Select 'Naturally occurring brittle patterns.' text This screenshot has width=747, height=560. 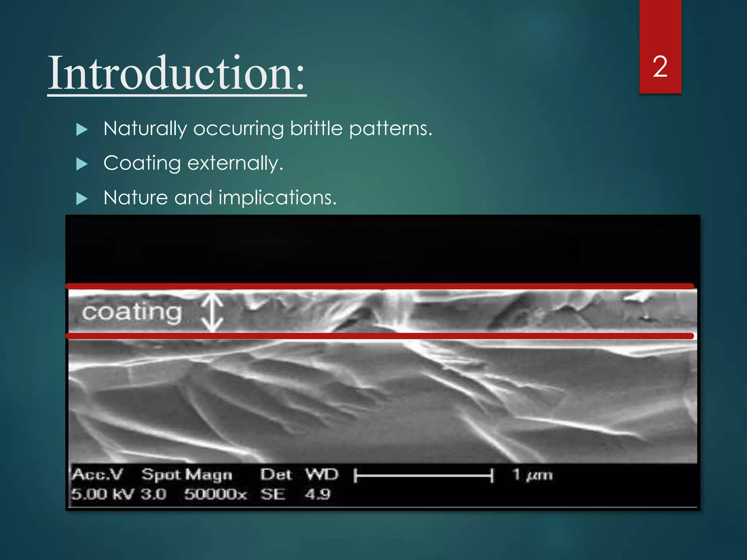pos(268,129)
